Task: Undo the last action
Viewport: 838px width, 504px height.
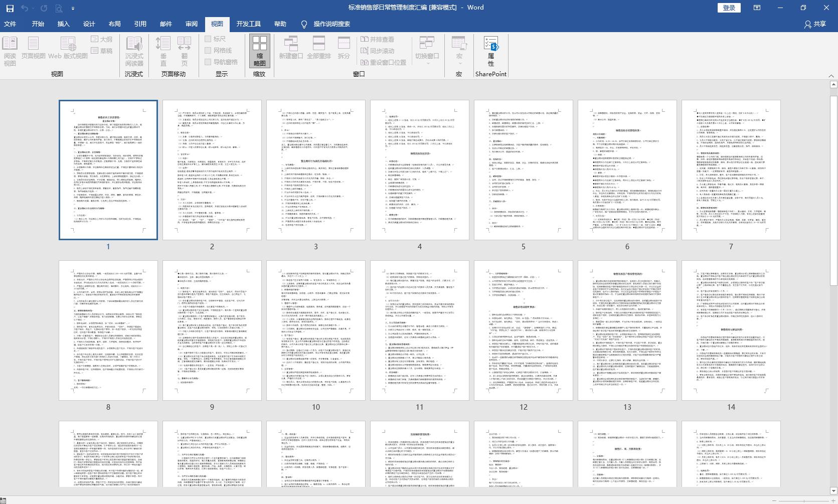Action: pos(25,8)
